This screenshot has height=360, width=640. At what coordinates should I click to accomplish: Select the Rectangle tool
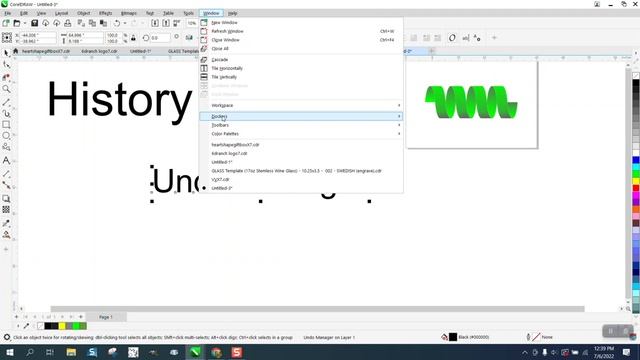click(x=6, y=124)
